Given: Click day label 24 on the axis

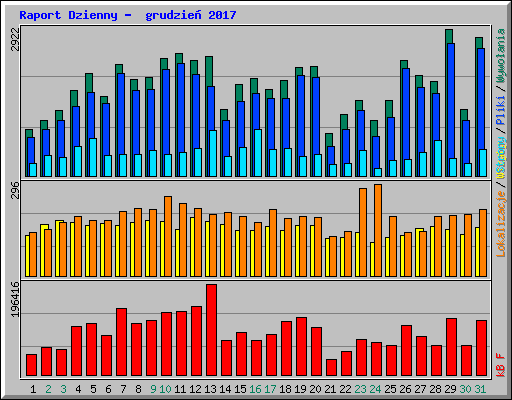Looking at the screenshot, I should tap(375, 389).
